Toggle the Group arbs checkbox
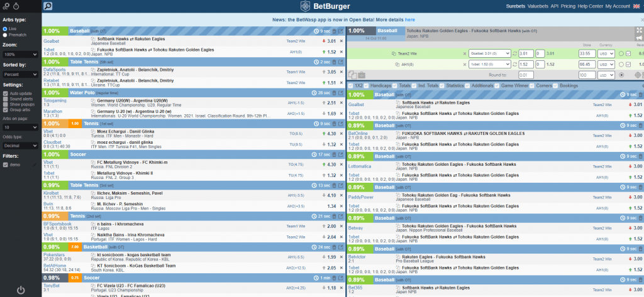 (5, 109)
